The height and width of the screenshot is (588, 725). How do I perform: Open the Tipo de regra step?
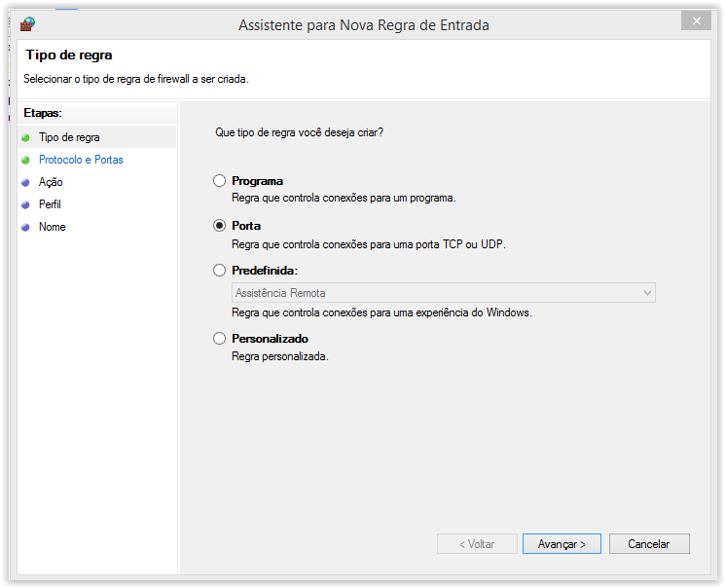tap(69, 137)
